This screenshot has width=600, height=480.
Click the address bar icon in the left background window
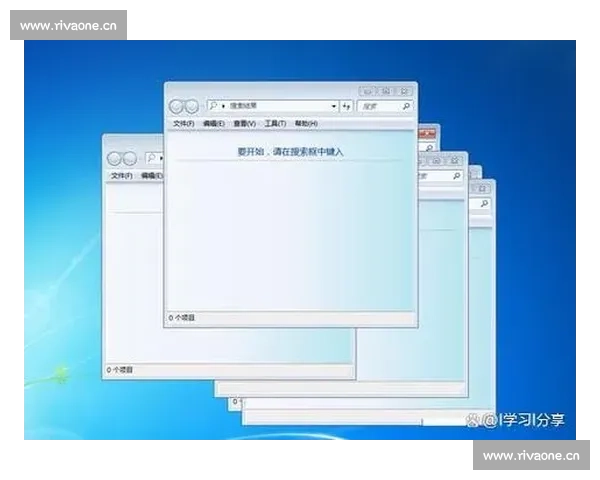coord(152,157)
